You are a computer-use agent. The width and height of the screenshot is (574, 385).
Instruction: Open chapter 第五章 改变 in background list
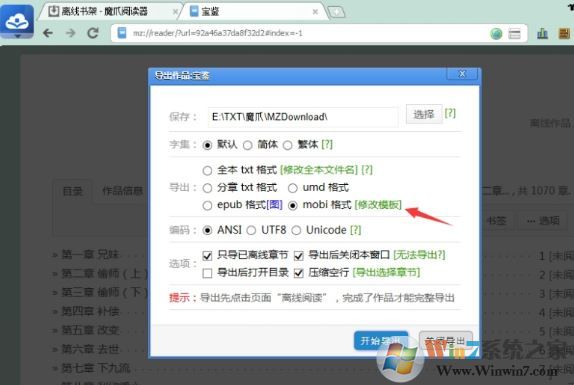pos(90,330)
